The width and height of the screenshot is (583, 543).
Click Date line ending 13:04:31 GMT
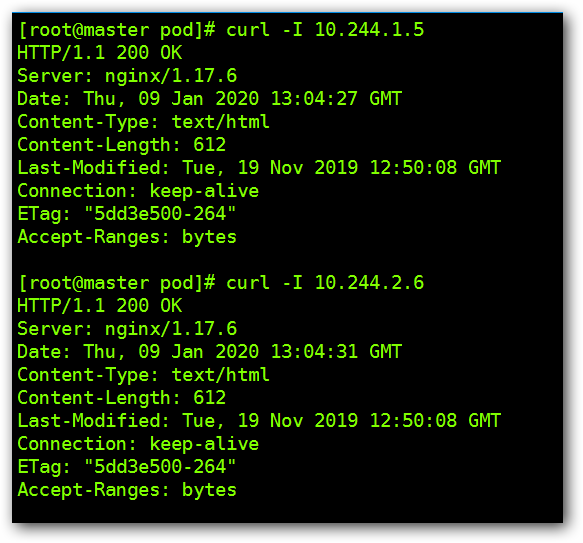coord(209,352)
